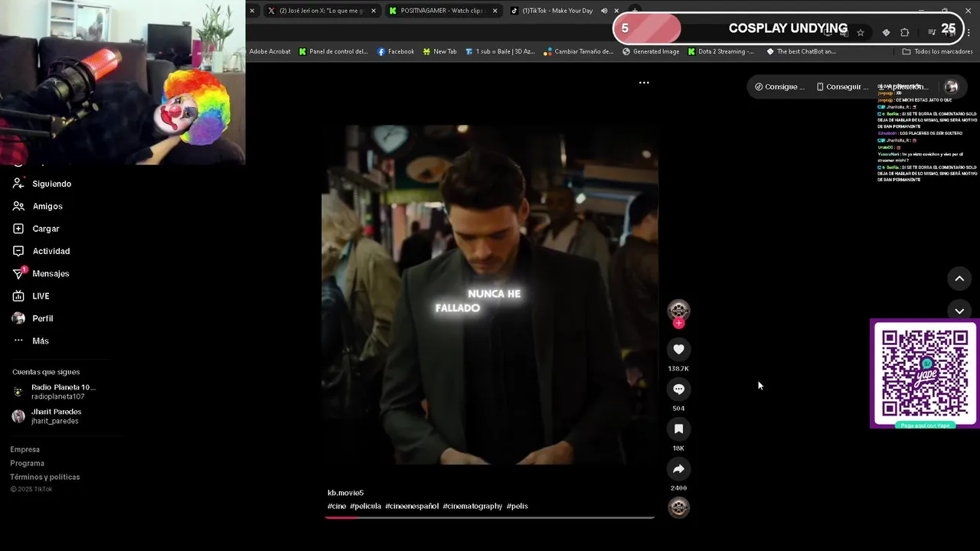Expand the Más menu
The width and height of the screenshot is (980, 551).
(31, 341)
